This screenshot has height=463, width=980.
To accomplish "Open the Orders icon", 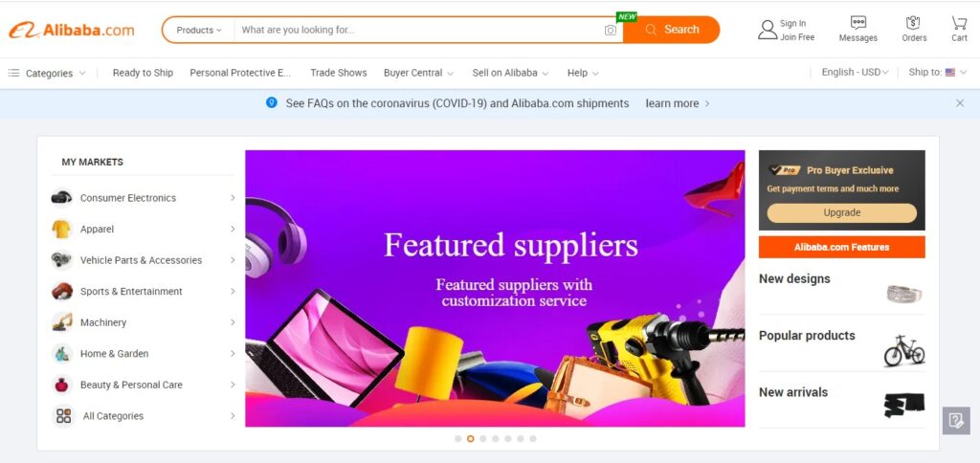I will [x=913, y=23].
